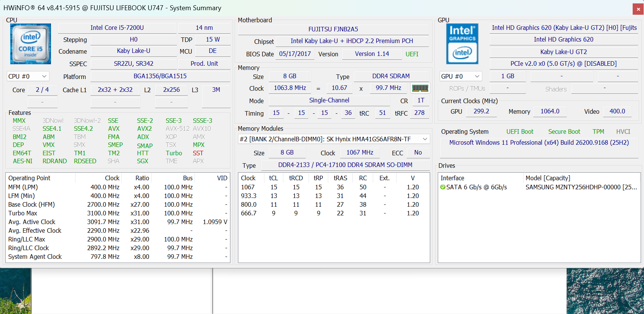Click the green SATA drive status icon
This screenshot has height=314, width=644.
[443, 187]
